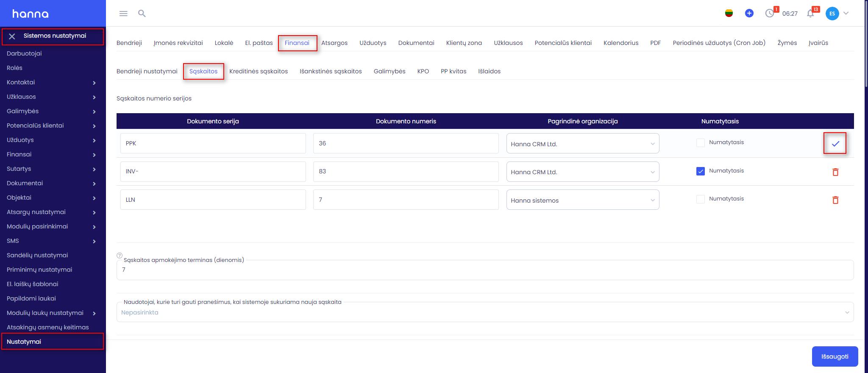
Task: Open the language flag selector
Action: [729, 14]
